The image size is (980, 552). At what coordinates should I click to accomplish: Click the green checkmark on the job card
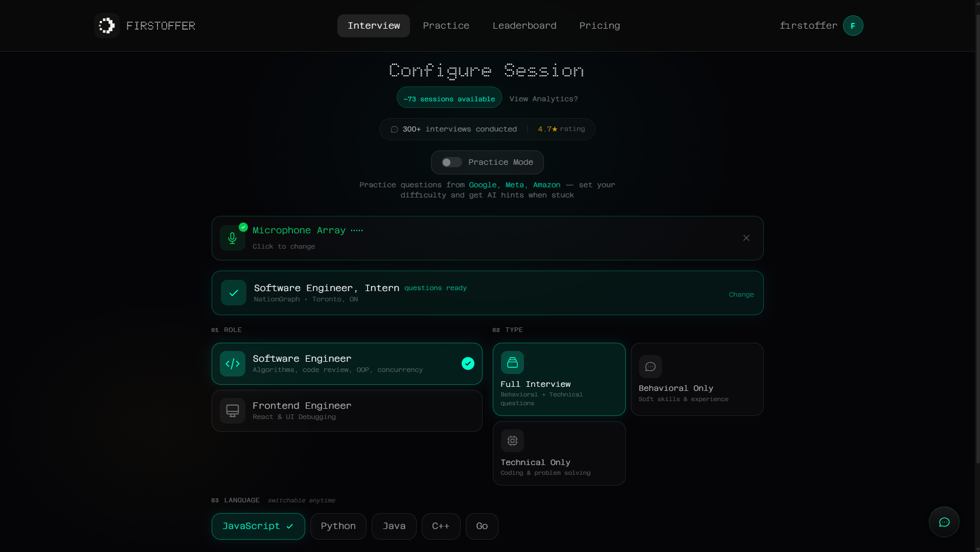coord(233,293)
